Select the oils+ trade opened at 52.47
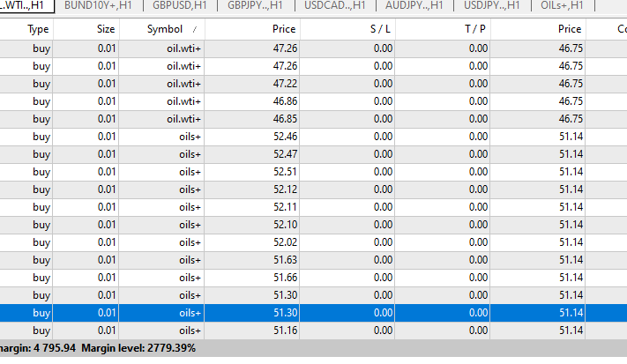627x364 pixels. click(x=314, y=154)
